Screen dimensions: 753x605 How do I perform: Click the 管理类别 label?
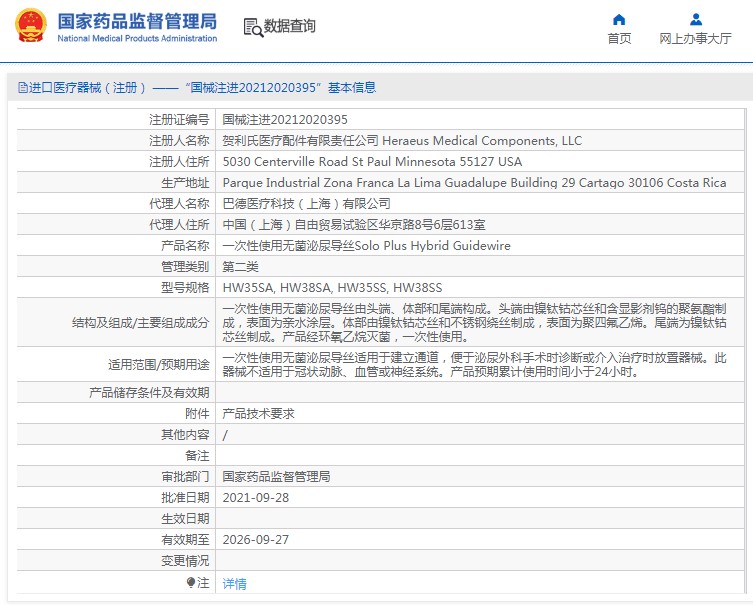click(185, 266)
